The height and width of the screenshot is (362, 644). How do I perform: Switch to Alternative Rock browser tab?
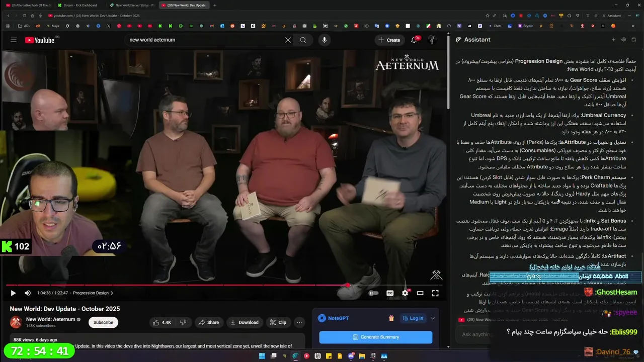coord(29,5)
